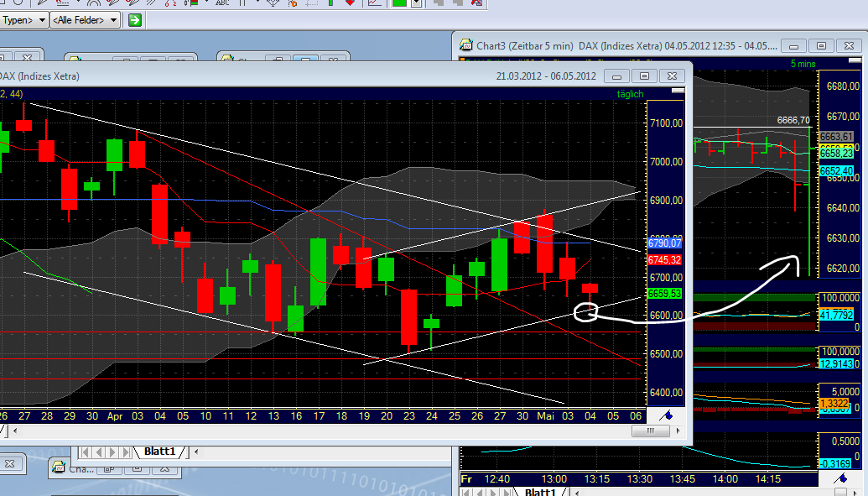Click the line chart icon in toolbar
The height and width of the screenshot is (496, 868).
point(376,3)
